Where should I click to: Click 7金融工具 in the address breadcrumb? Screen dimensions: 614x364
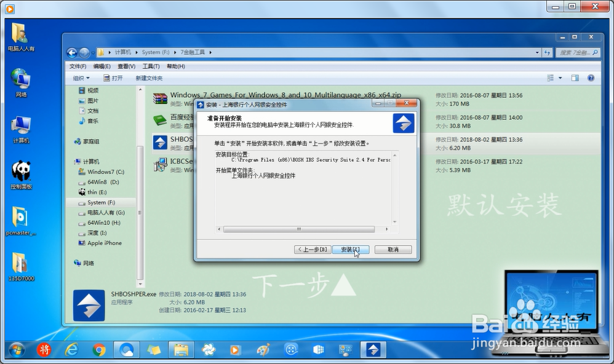coord(193,52)
